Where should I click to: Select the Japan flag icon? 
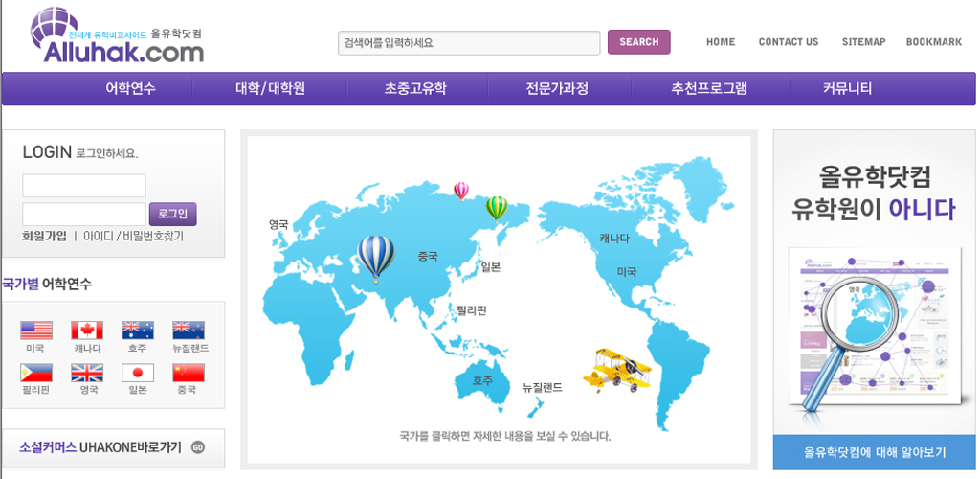pyautogui.click(x=138, y=373)
